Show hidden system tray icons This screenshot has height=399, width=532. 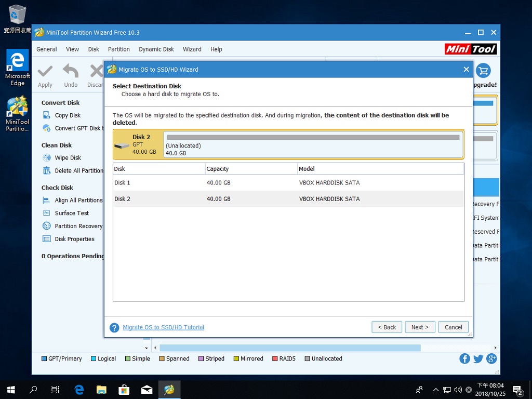click(436, 390)
